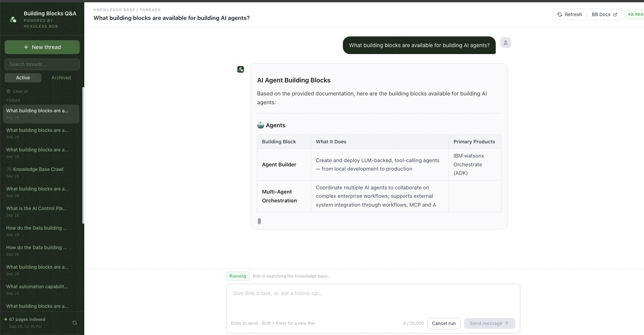
Task: Click the 'What It Does' column header
Action: tap(380, 142)
